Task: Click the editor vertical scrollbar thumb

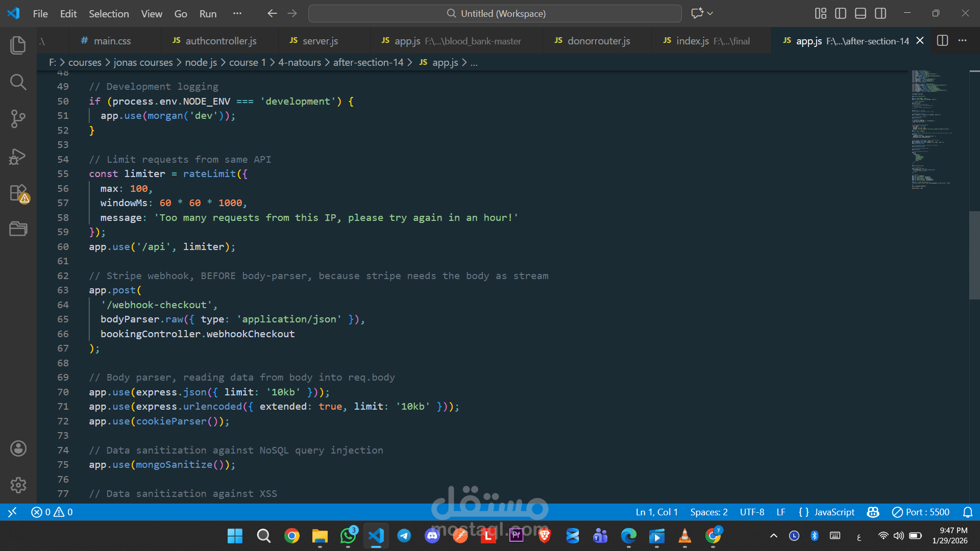Action: pyautogui.click(x=974, y=255)
